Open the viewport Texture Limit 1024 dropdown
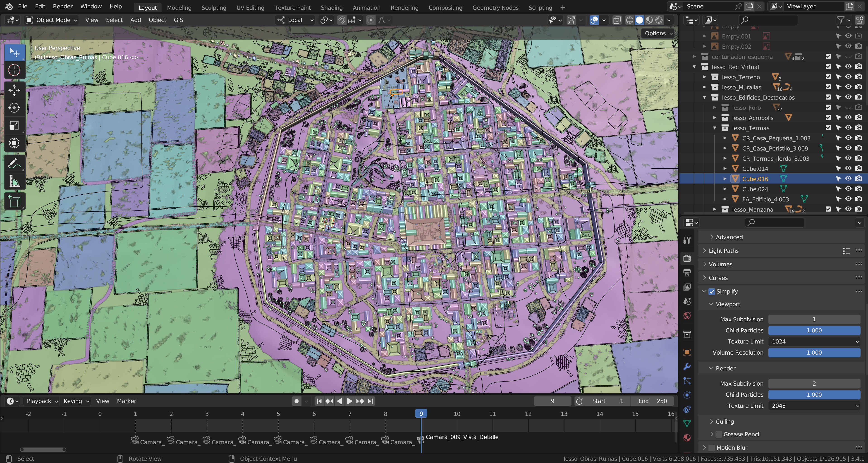This screenshot has width=868, height=463. [814, 341]
